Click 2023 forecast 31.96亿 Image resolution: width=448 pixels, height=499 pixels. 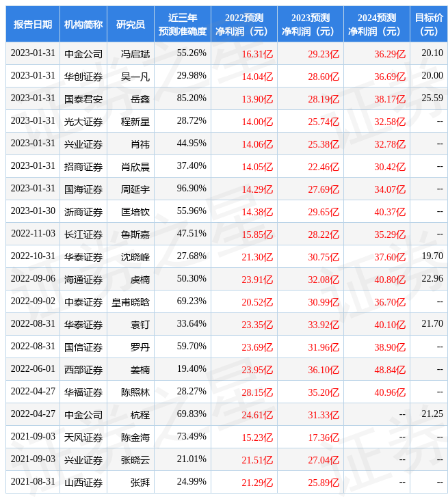pyautogui.click(x=324, y=347)
